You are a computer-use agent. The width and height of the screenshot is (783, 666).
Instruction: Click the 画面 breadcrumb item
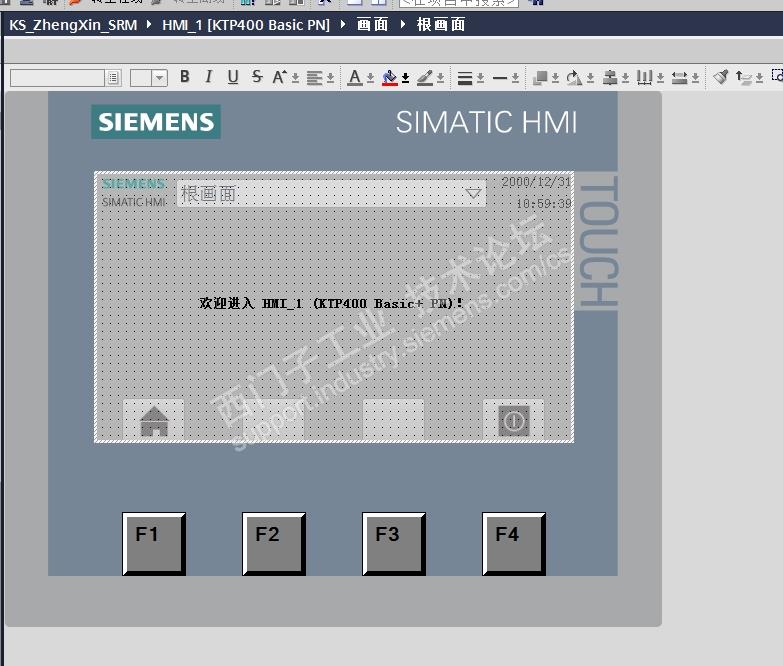373,24
